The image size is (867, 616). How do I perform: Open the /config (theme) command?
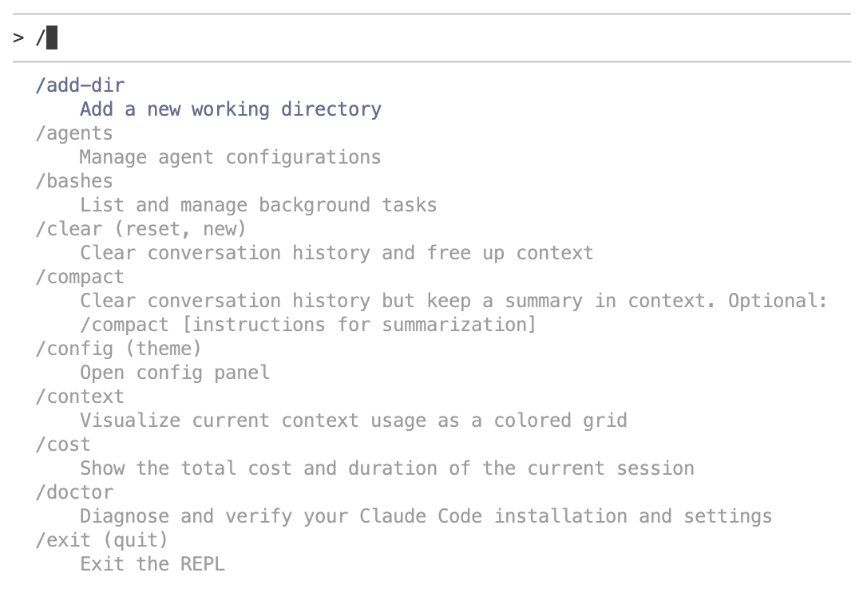[118, 349]
